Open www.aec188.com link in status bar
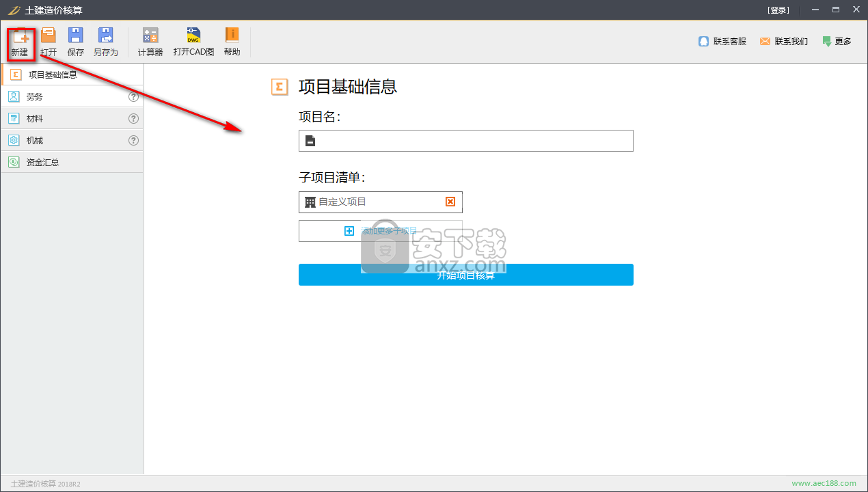Viewport: 868px width, 492px height. tap(824, 484)
